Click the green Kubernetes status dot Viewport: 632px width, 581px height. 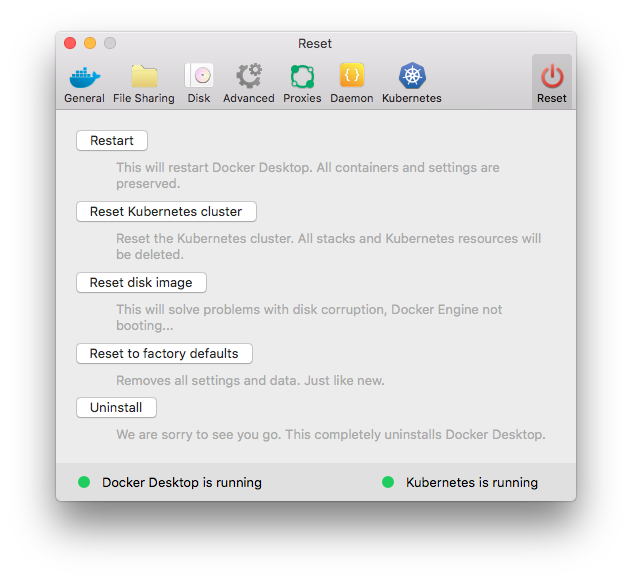[x=388, y=482]
